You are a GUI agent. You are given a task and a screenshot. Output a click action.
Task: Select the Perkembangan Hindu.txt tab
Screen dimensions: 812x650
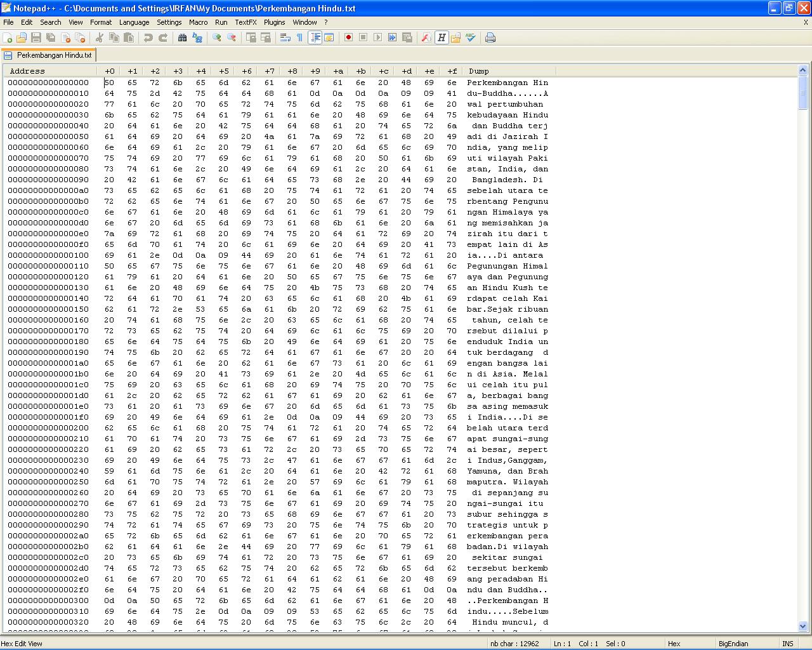pos(53,55)
